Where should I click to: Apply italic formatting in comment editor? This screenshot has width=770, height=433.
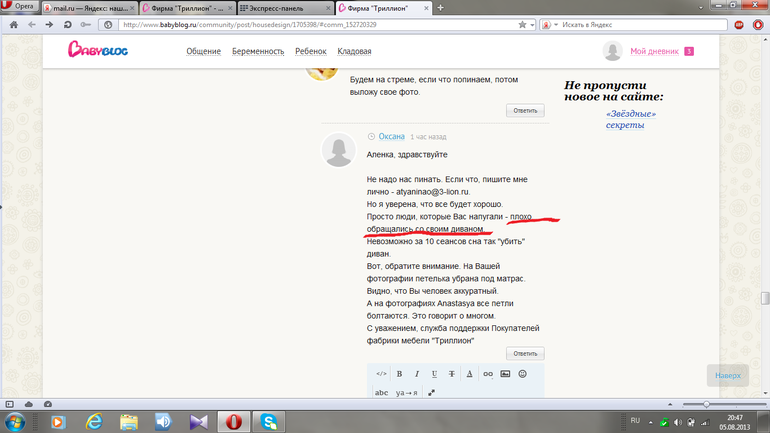click(x=417, y=374)
